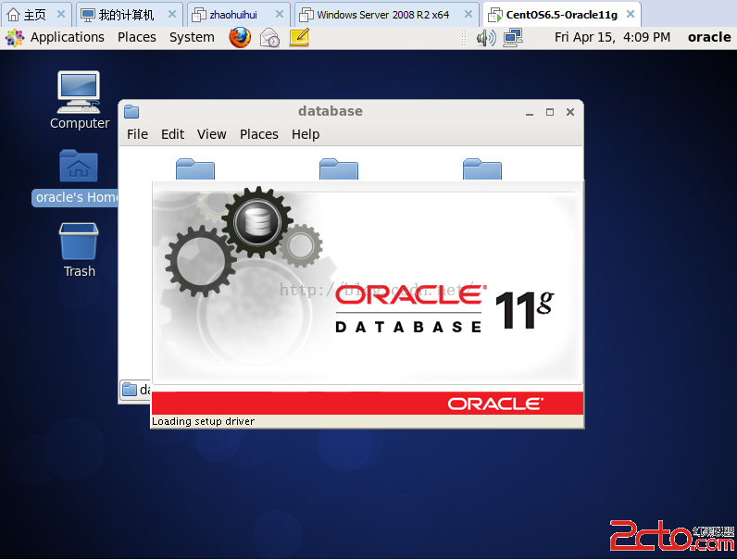Maximize the database file window

[549, 112]
